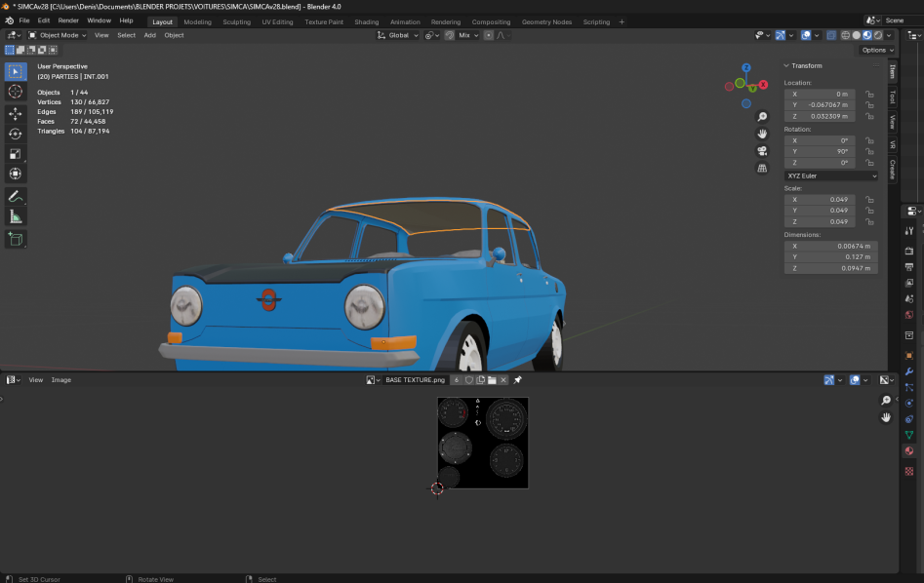Pick the Scale tool
Viewport: 924px width, 583px height.
pyautogui.click(x=16, y=154)
